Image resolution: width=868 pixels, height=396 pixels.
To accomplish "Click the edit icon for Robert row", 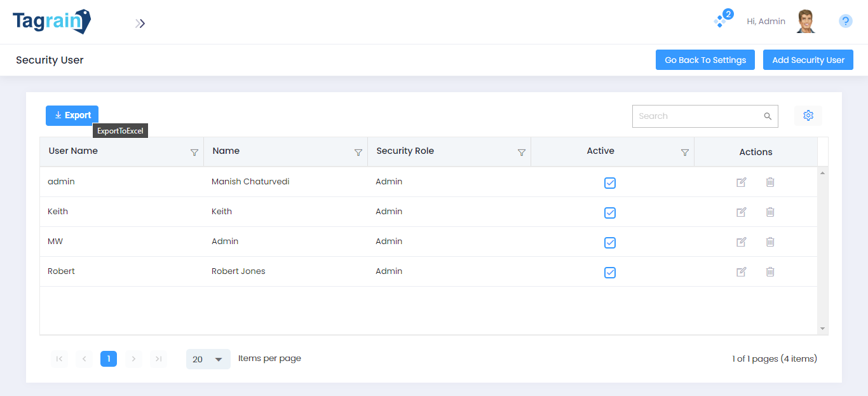I will coord(741,272).
